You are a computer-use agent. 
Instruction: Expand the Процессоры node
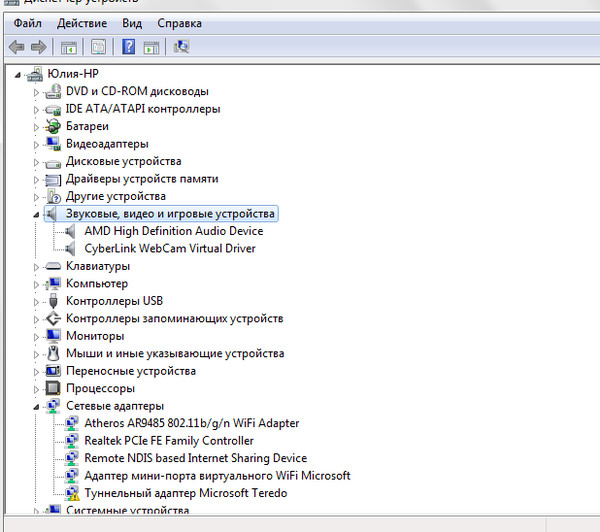pos(36,390)
